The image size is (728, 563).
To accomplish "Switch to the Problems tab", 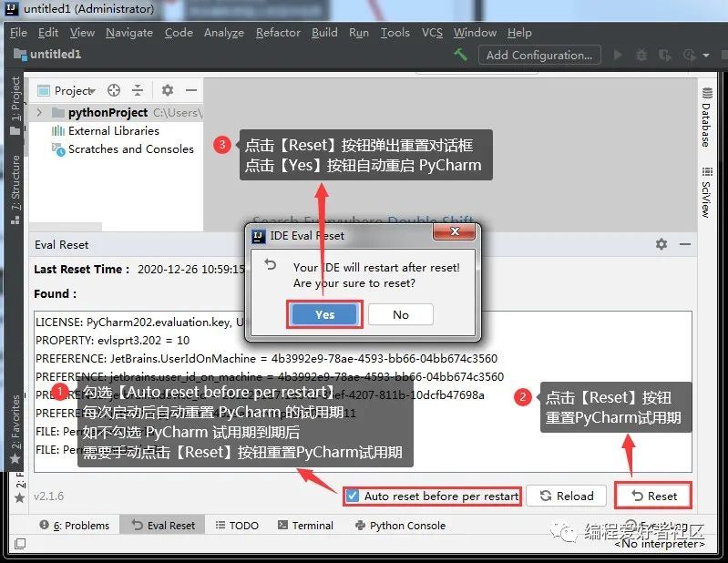I will [75, 526].
